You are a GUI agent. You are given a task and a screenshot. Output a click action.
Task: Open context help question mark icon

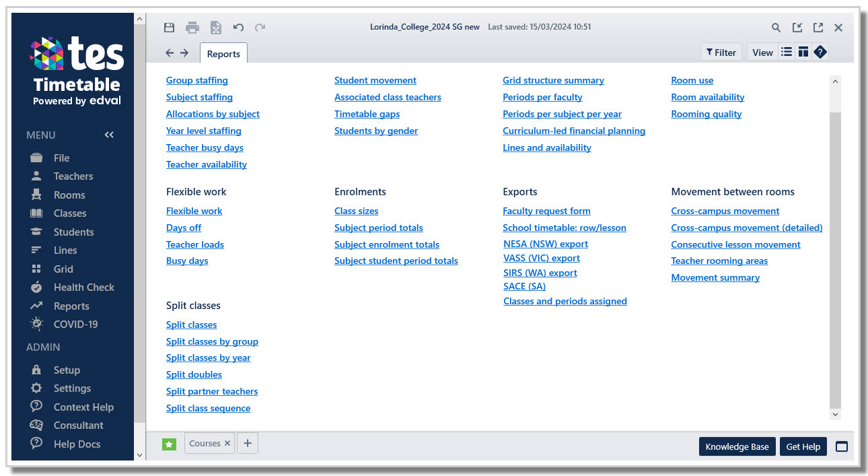[x=820, y=53]
